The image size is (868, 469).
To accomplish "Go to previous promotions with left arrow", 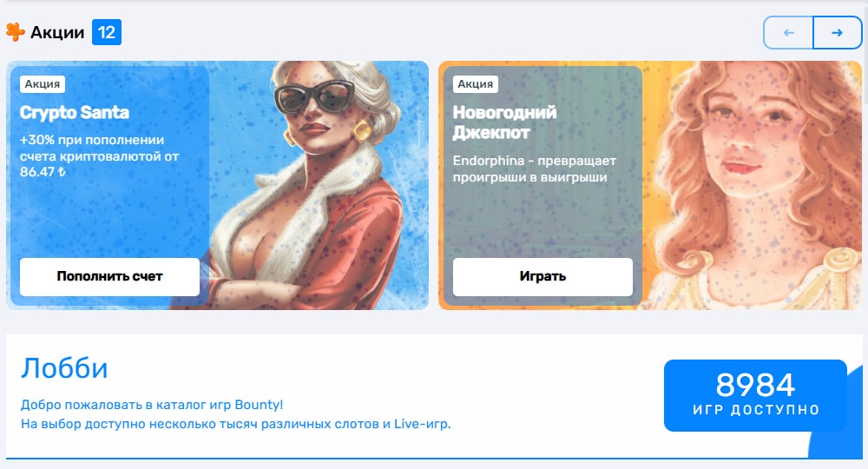I will click(x=788, y=33).
